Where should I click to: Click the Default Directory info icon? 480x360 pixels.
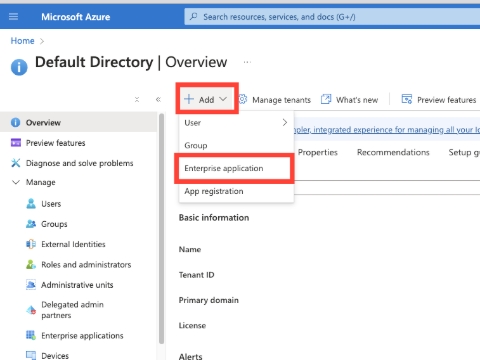[x=19, y=67]
